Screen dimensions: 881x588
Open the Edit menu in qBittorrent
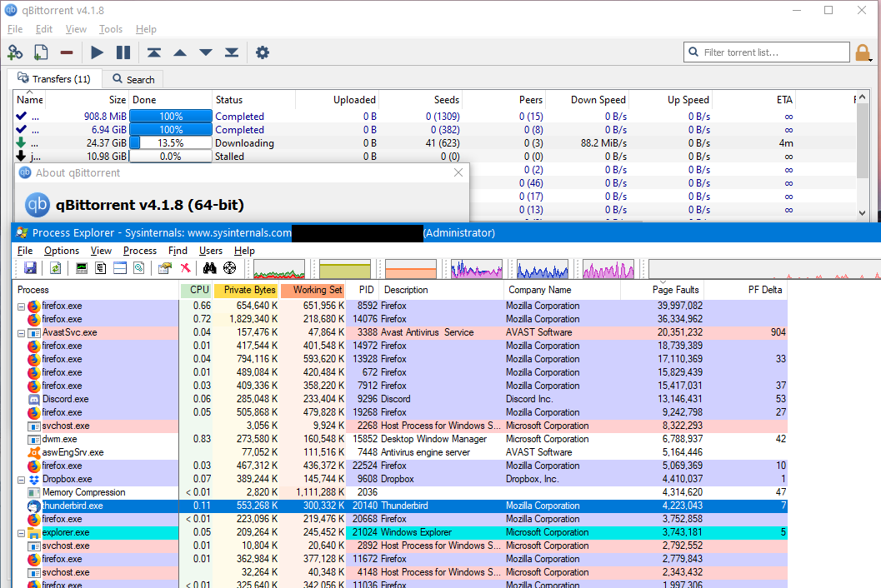pyautogui.click(x=44, y=29)
